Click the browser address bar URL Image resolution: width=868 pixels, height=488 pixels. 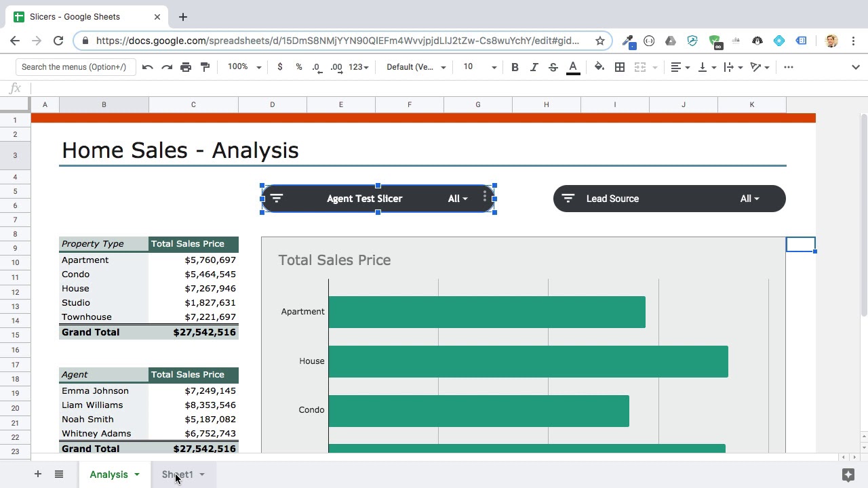coord(338,41)
